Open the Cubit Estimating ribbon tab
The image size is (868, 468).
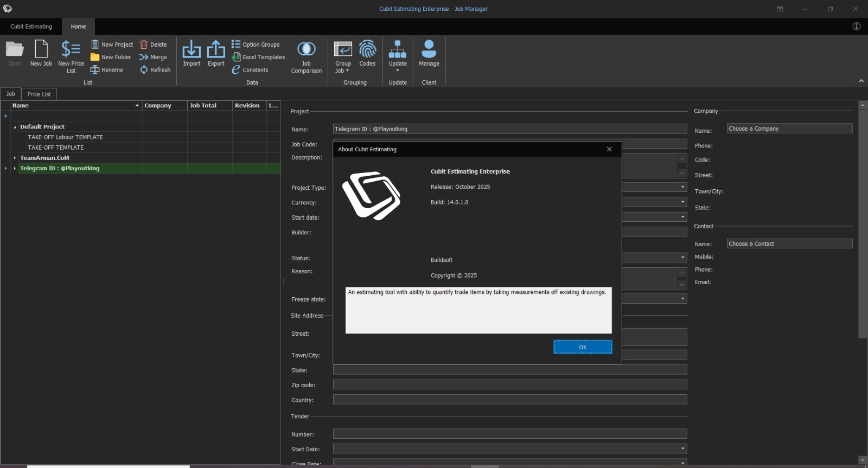point(31,27)
